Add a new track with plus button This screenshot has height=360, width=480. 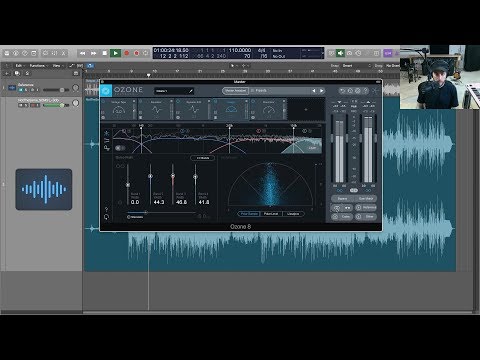(x=7, y=73)
